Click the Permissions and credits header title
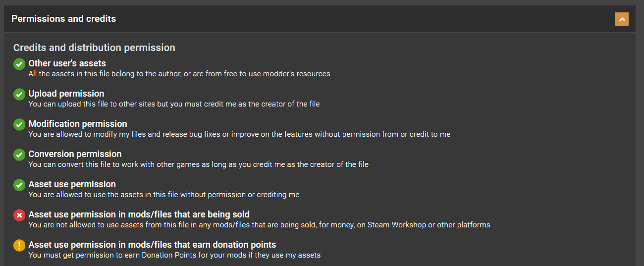Image resolution: width=644 pixels, height=266 pixels. (63, 19)
